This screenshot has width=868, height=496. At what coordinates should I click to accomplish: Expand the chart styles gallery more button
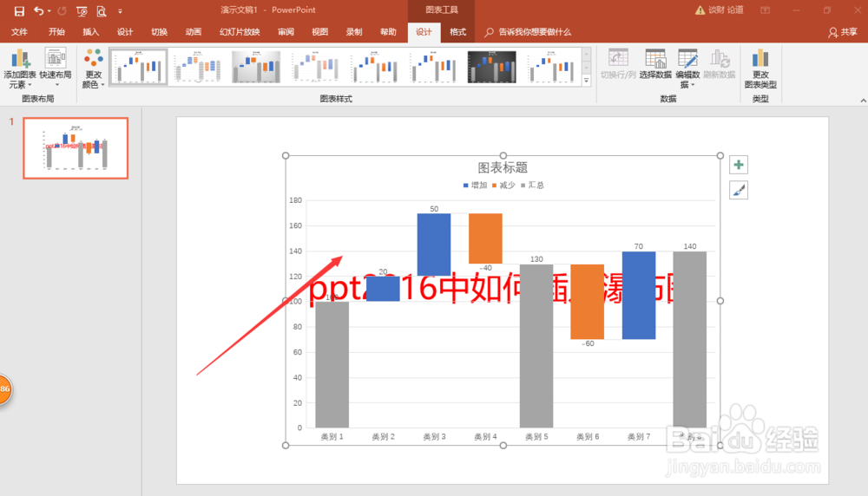586,80
